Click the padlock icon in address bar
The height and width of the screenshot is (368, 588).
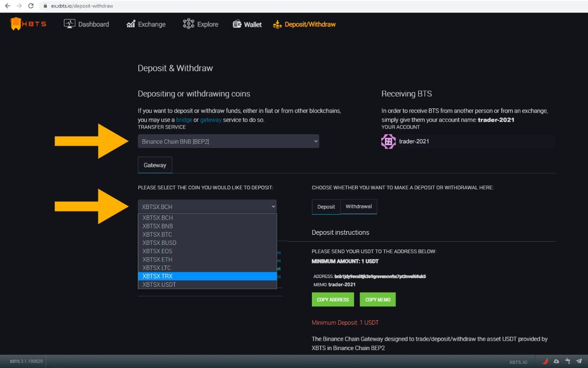click(45, 6)
